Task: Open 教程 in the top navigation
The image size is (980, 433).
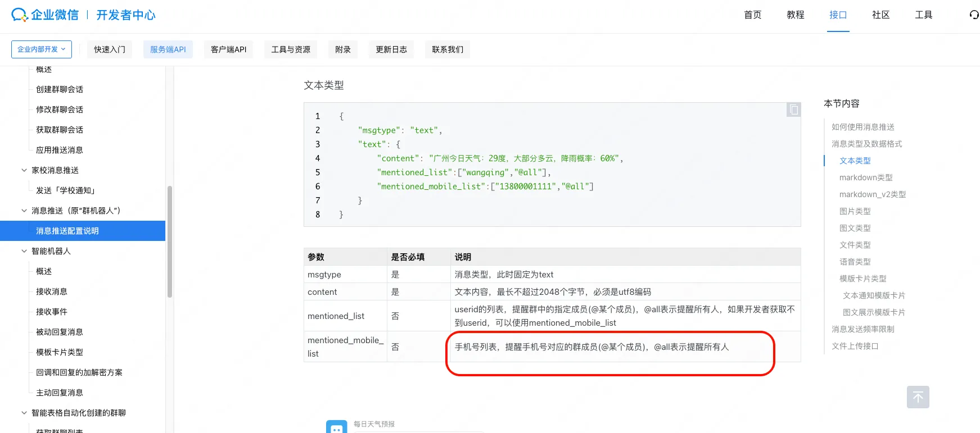Action: (x=795, y=15)
